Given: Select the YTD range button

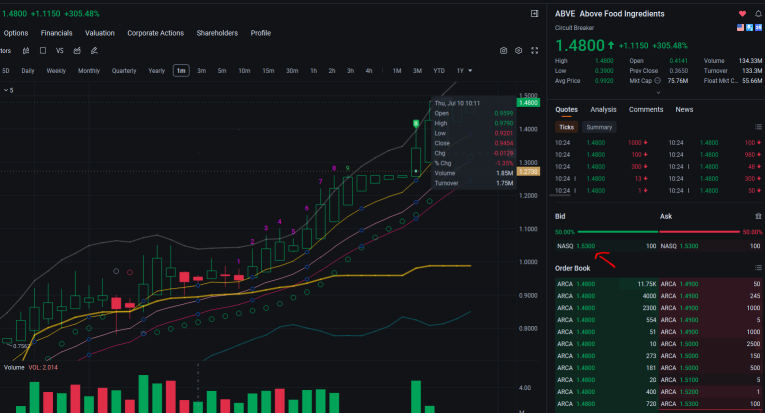Looking at the screenshot, I should click(x=439, y=71).
